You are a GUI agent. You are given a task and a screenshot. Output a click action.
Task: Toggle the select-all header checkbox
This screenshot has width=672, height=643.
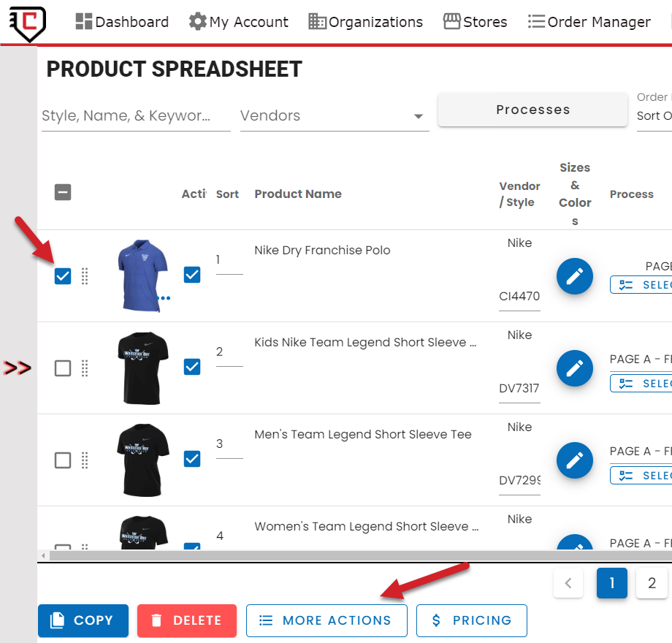[63, 192]
